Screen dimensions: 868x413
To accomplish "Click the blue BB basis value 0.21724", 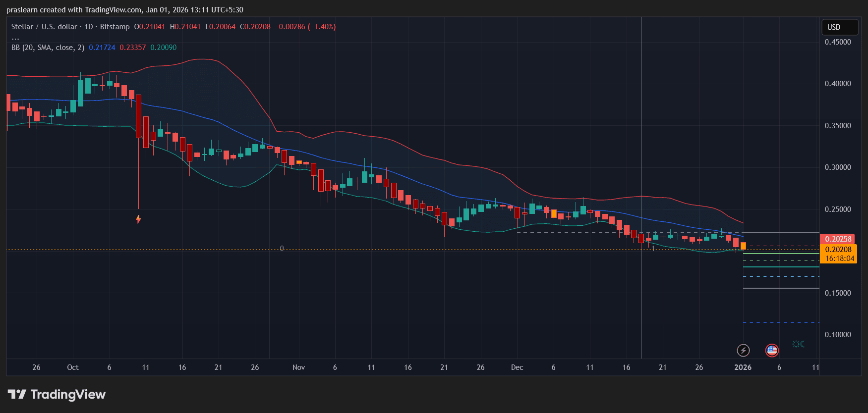I will click(102, 48).
